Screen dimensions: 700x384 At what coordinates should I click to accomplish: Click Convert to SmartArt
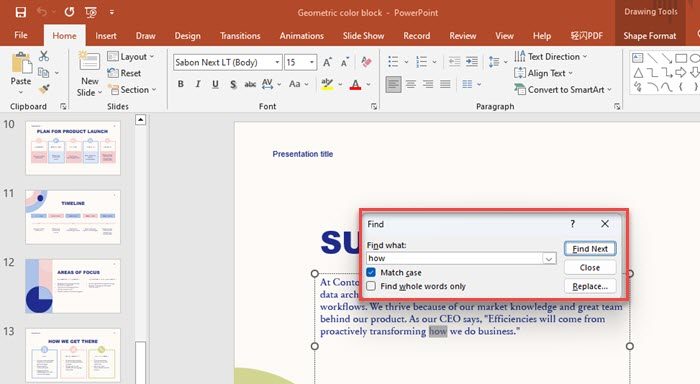click(562, 90)
